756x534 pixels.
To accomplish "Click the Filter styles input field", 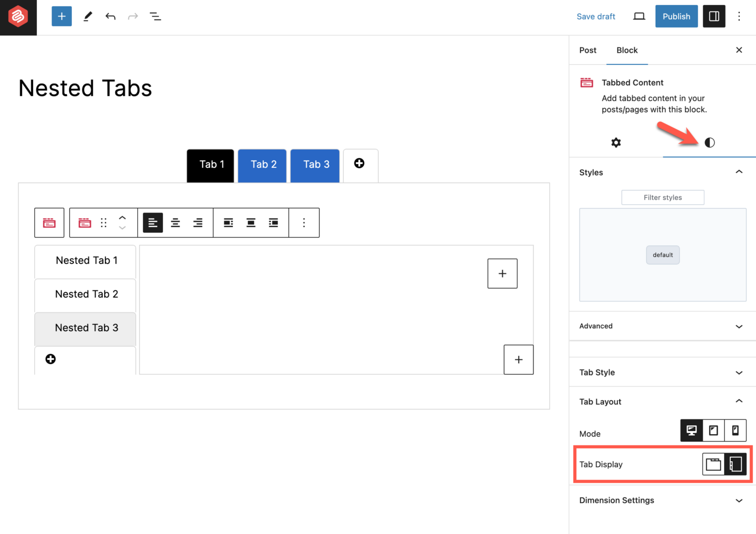I will point(663,197).
